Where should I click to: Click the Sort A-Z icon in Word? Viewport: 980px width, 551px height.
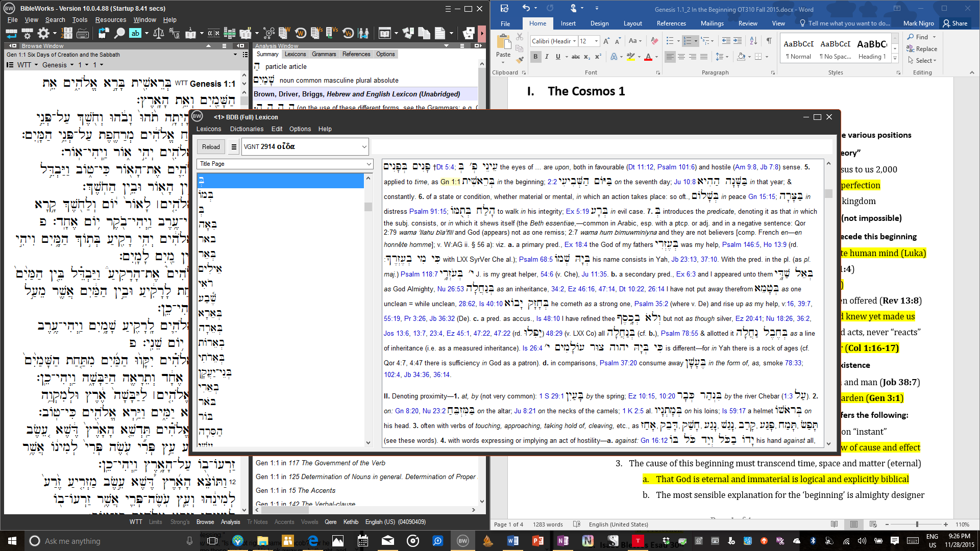(753, 41)
